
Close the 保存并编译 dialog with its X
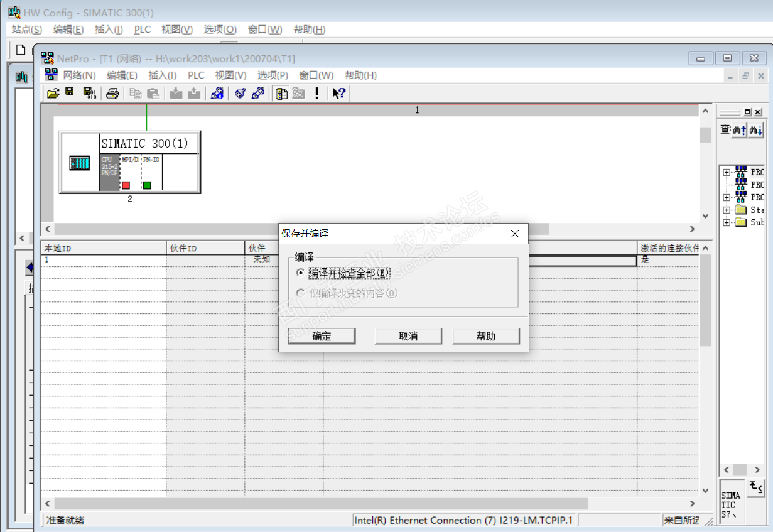(x=515, y=233)
